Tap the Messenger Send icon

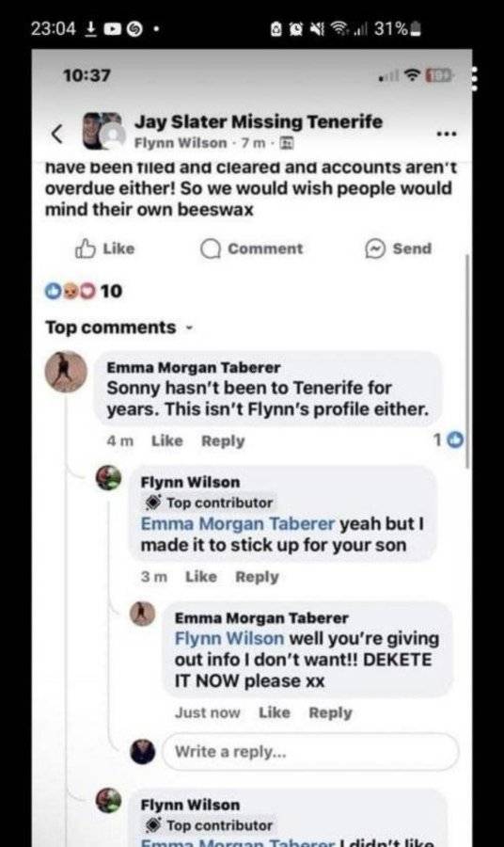pyautogui.click(x=374, y=248)
